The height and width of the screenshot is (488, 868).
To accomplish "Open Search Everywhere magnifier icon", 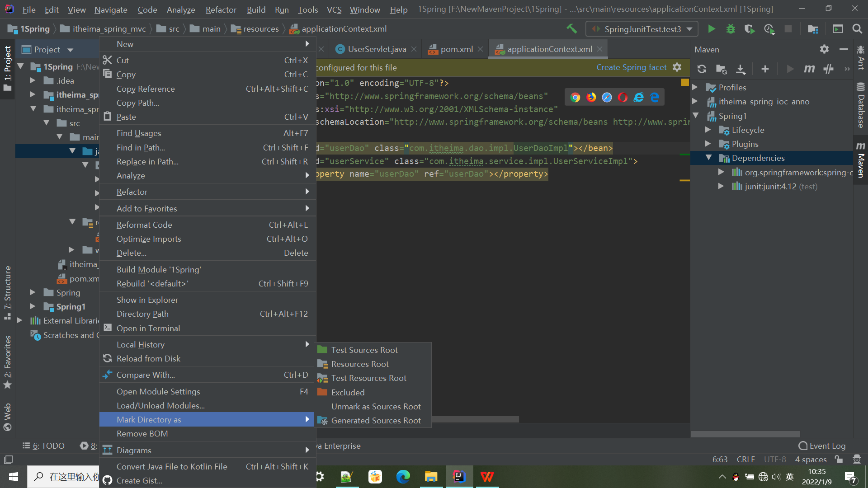I will pyautogui.click(x=857, y=29).
